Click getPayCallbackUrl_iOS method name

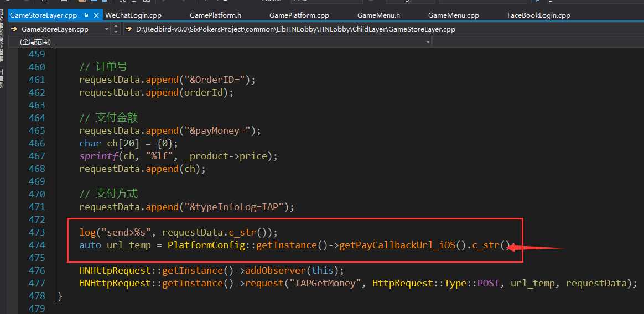click(x=398, y=245)
